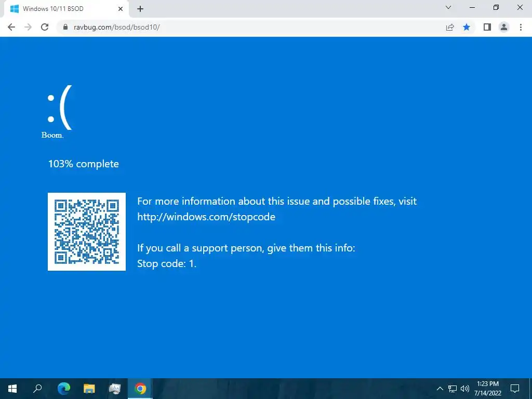
Task: Click the sad face emoticon
Action: click(60, 108)
